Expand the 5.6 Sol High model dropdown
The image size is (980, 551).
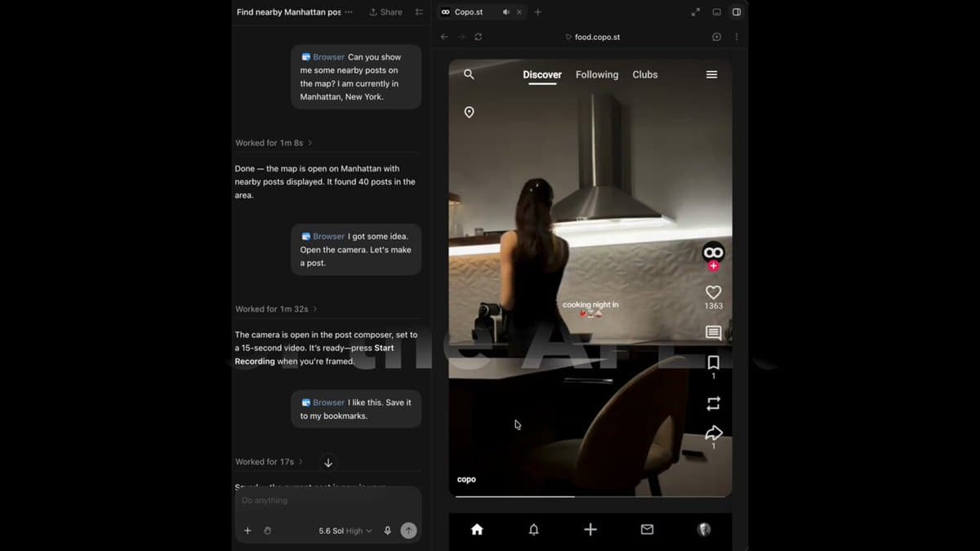tap(345, 531)
